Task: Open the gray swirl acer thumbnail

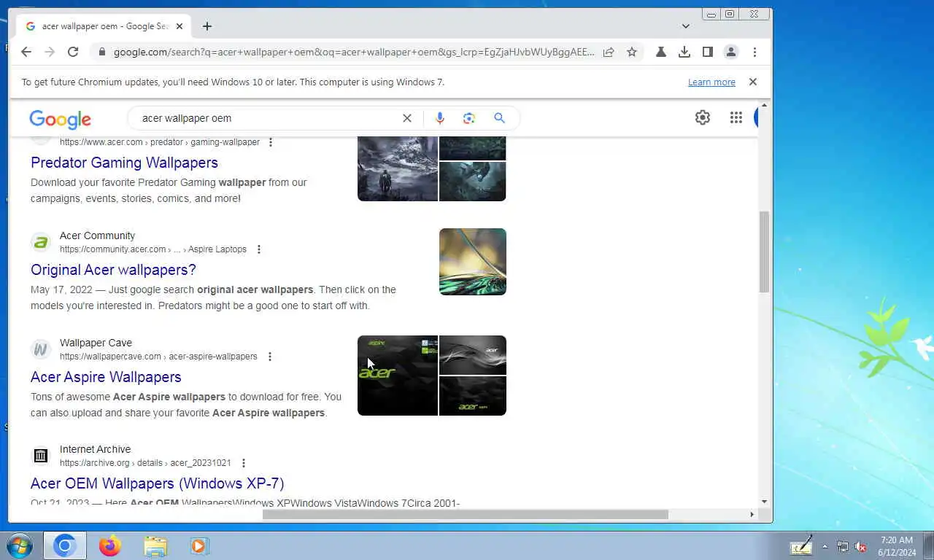Action: point(473,355)
